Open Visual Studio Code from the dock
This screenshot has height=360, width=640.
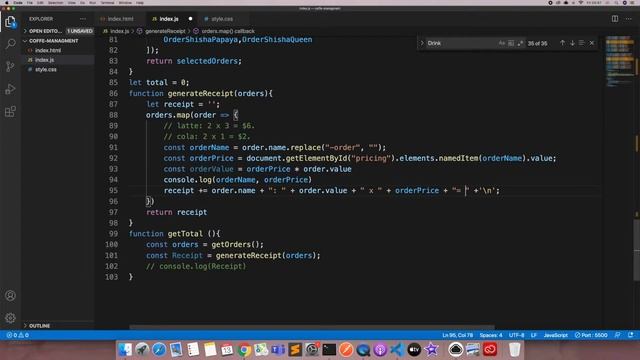pyautogui.click(x=397, y=349)
